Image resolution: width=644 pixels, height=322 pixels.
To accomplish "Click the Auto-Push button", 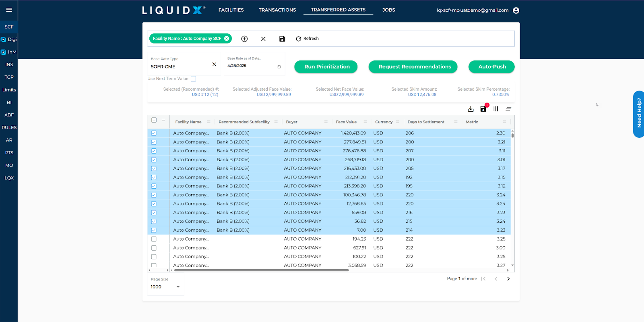I will (491, 67).
